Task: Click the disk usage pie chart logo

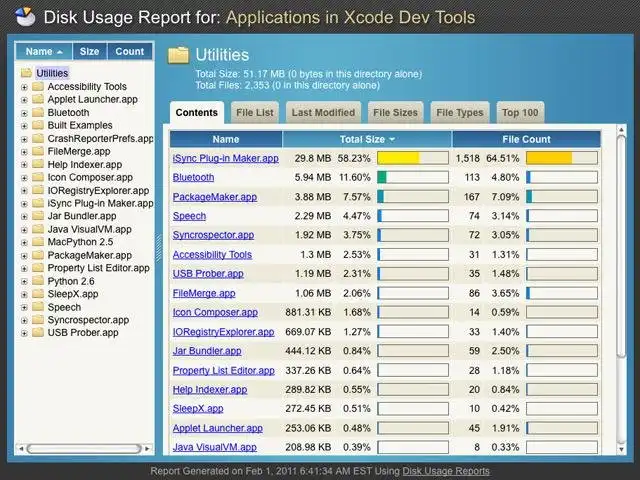Action: tap(25, 16)
